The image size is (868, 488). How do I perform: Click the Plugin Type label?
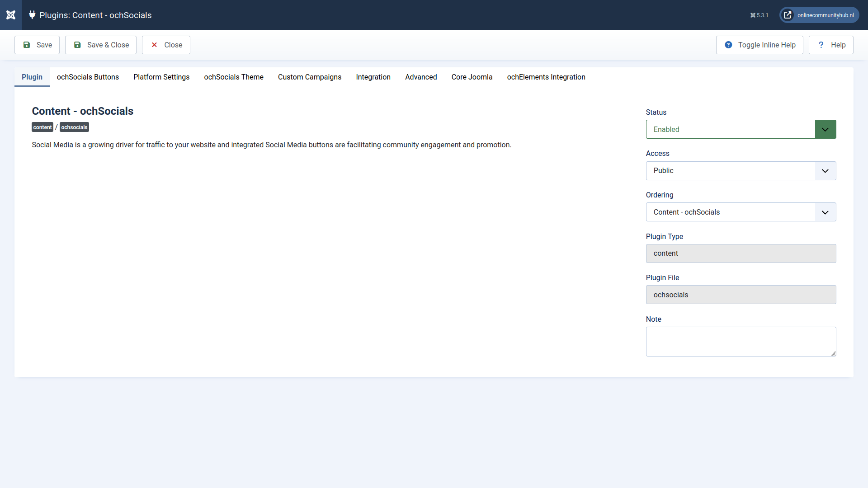[x=665, y=236]
